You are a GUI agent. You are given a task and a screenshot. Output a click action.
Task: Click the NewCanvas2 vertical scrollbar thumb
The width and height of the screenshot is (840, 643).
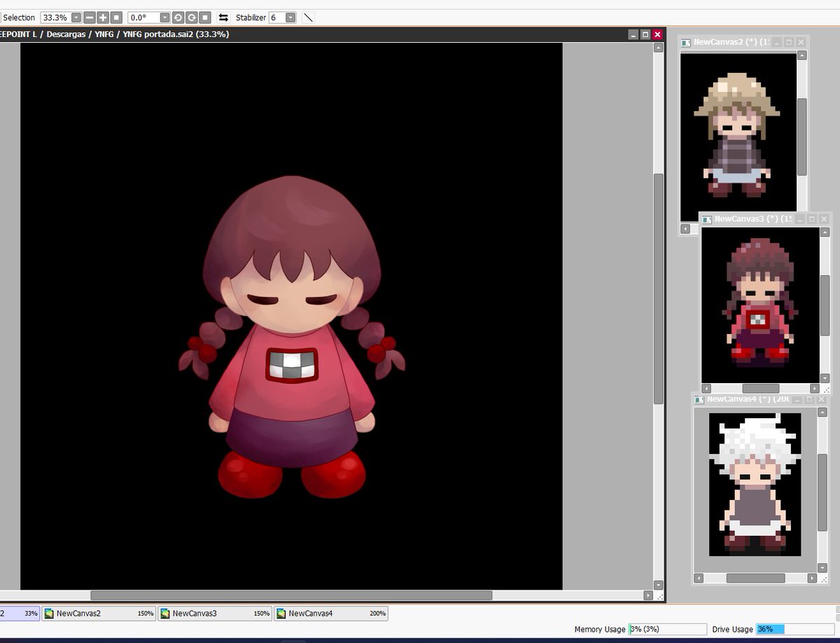(x=802, y=137)
